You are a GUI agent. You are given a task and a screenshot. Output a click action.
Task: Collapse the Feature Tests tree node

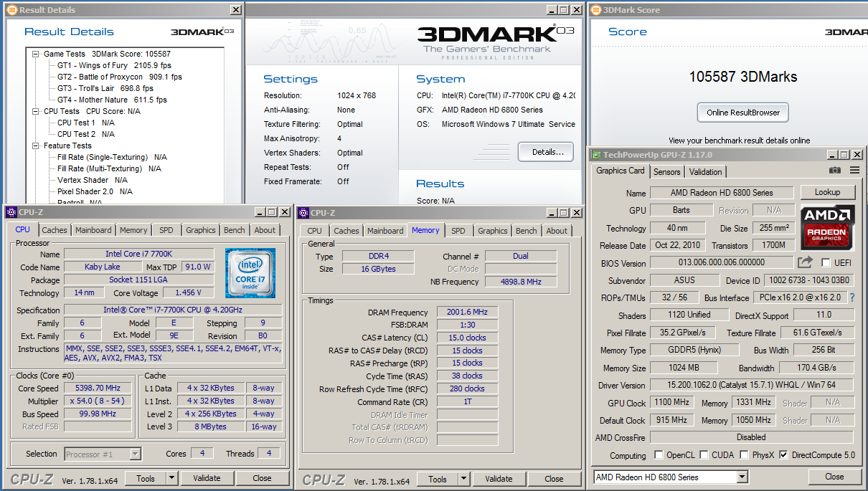tap(36, 146)
